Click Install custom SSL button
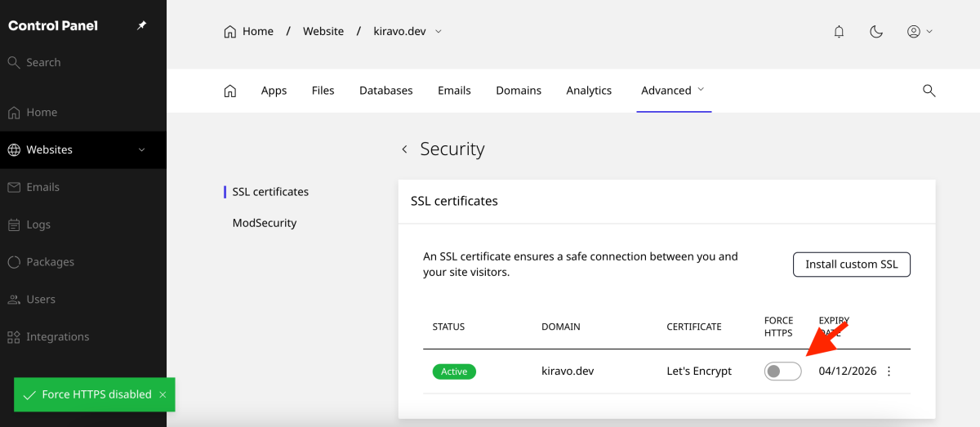The image size is (980, 427). coord(851,265)
